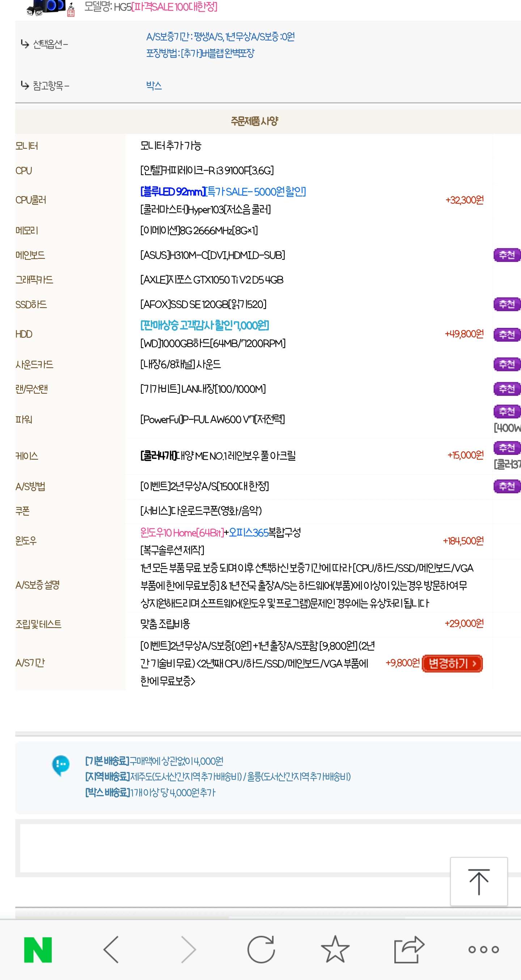This screenshot has height=980, width=521.
Task: Click the 대양 ME NO.1 레인보우 case text
Action: point(218,456)
